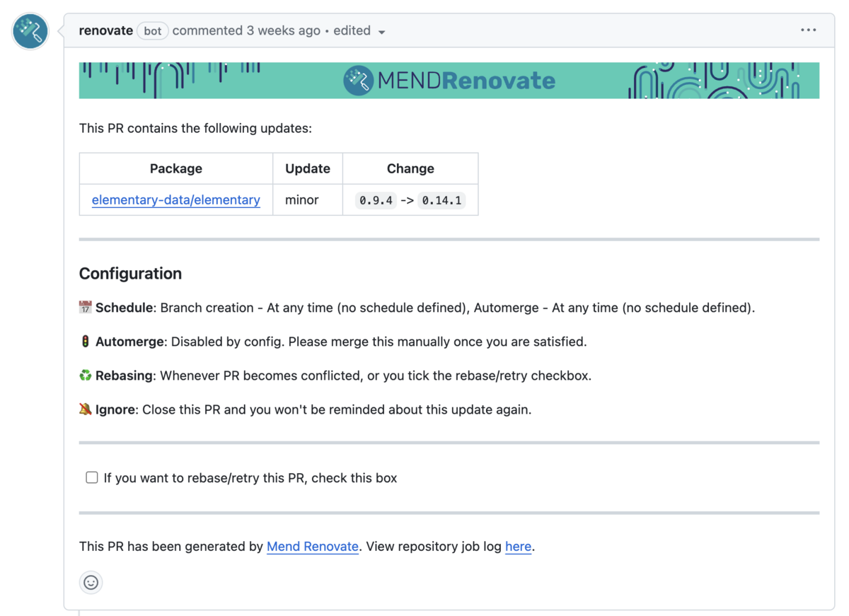The height and width of the screenshot is (616, 849).
Task: Click the renovate bot avatar icon
Action: (30, 31)
